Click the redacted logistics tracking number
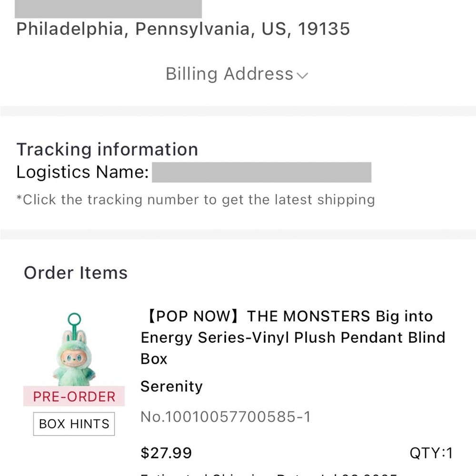This screenshot has height=476, width=476. (261, 172)
